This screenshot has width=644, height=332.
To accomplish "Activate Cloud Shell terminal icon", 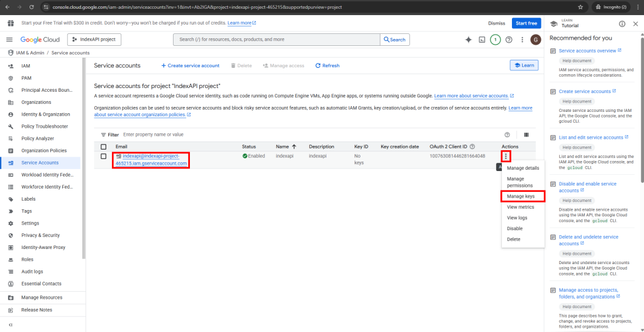I will click(482, 40).
